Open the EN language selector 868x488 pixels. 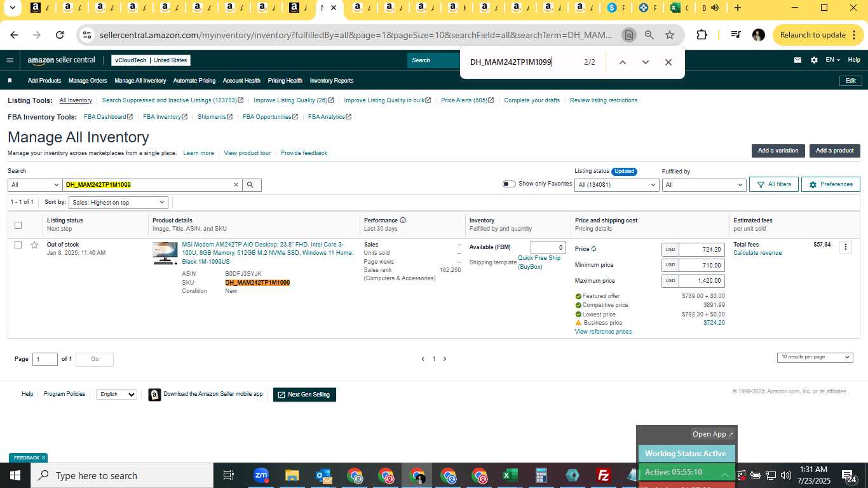pos(832,60)
